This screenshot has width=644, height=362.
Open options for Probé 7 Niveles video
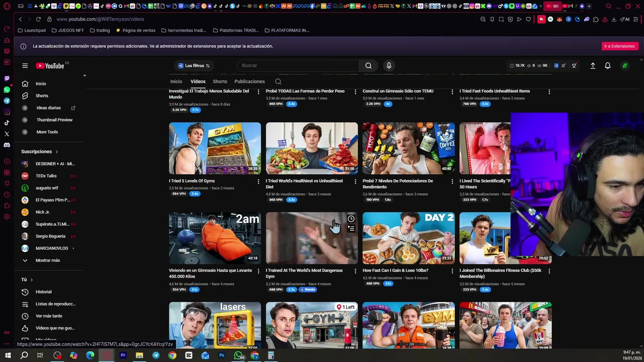click(452, 181)
